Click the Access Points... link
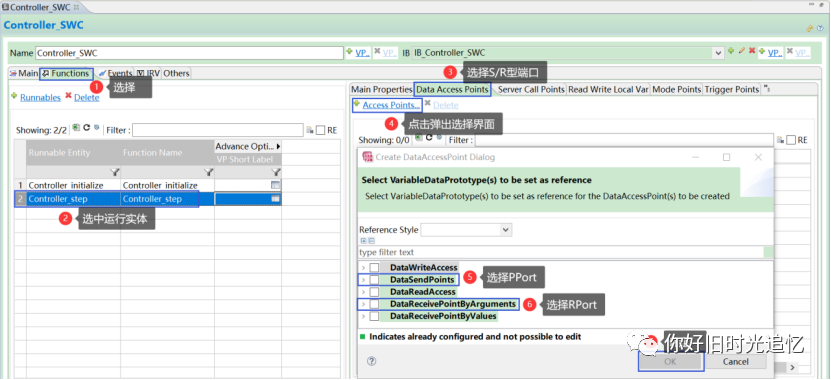 pos(391,105)
